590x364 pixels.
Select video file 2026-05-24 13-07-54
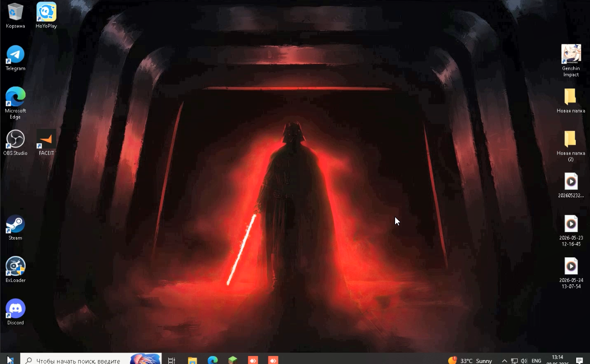[571, 273]
